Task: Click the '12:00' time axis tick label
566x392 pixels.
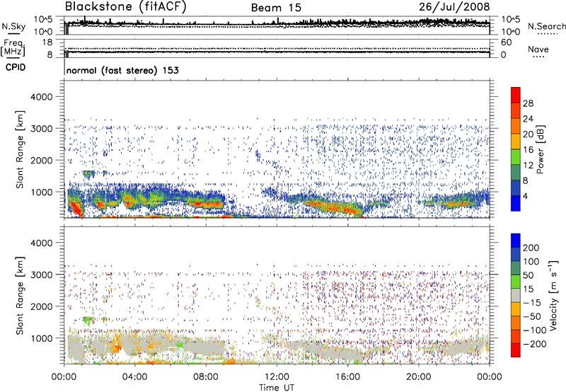Action: coord(277,377)
